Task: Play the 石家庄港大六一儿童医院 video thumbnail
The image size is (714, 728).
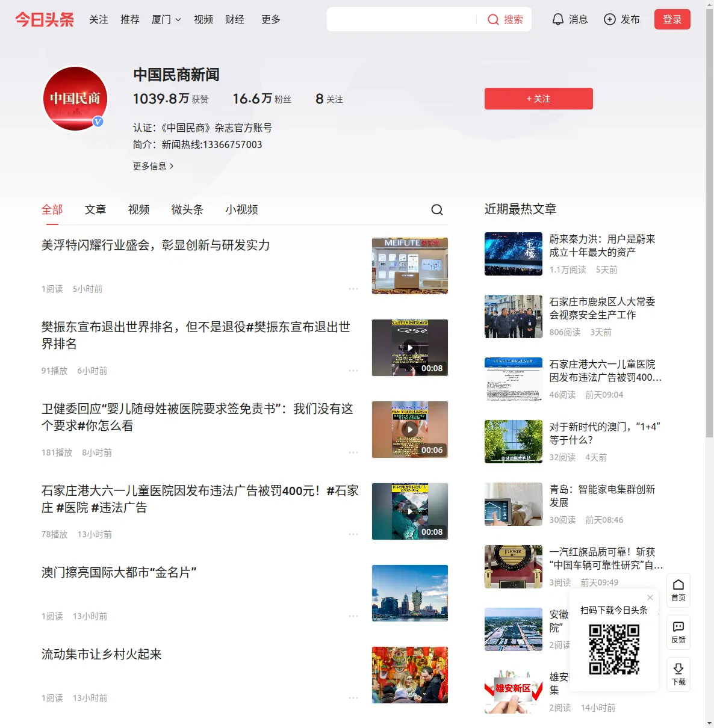Action: coord(410,511)
